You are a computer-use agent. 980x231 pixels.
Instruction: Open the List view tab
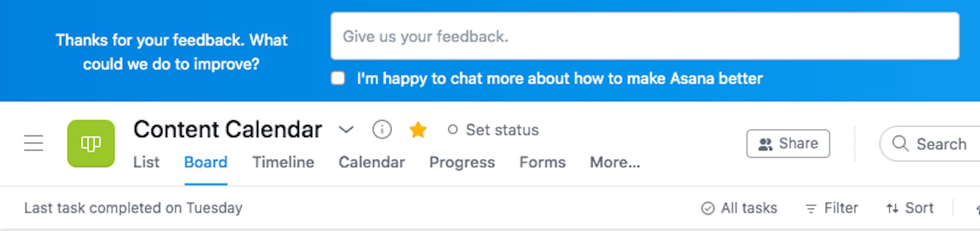coord(146,162)
